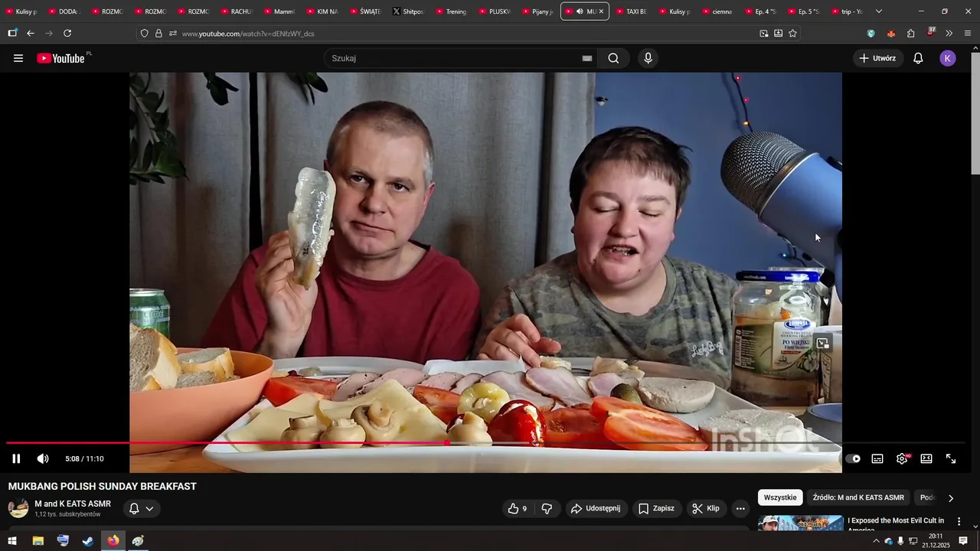Open video settings gear

click(902, 458)
